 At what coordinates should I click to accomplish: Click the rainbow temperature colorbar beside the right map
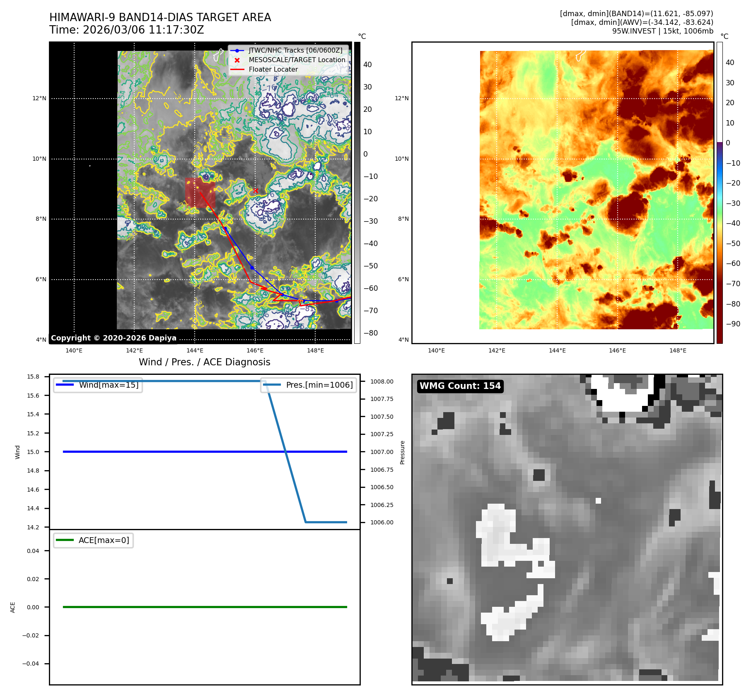[720, 193]
